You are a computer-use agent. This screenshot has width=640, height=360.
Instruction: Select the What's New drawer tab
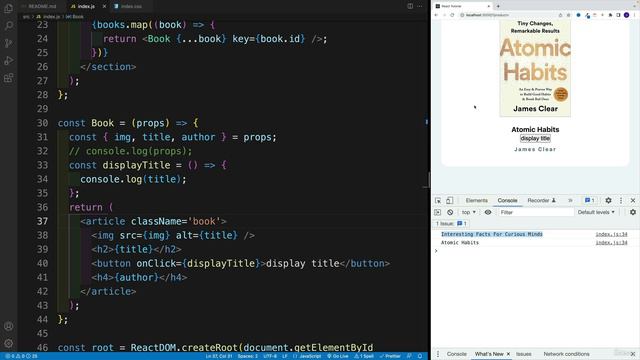(x=489, y=354)
